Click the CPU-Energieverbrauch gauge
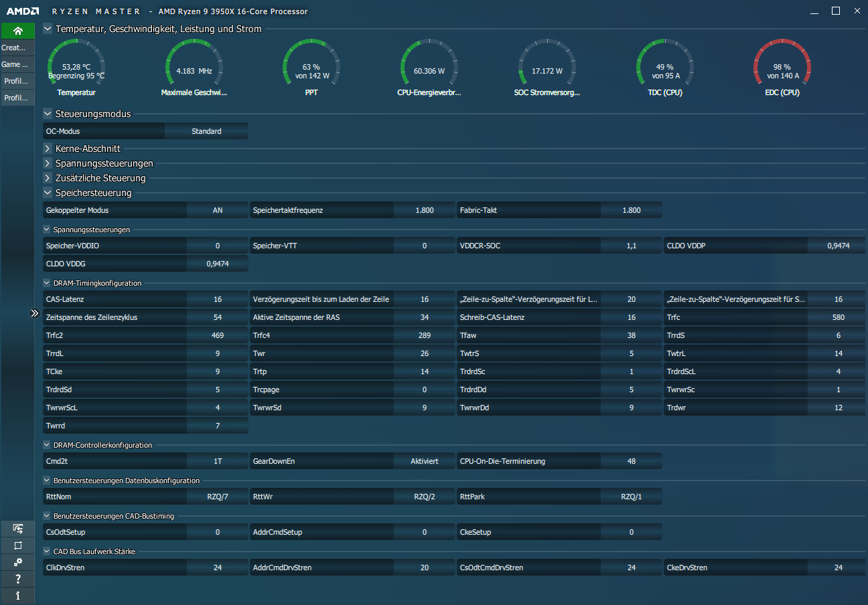868x605 pixels. (x=429, y=68)
